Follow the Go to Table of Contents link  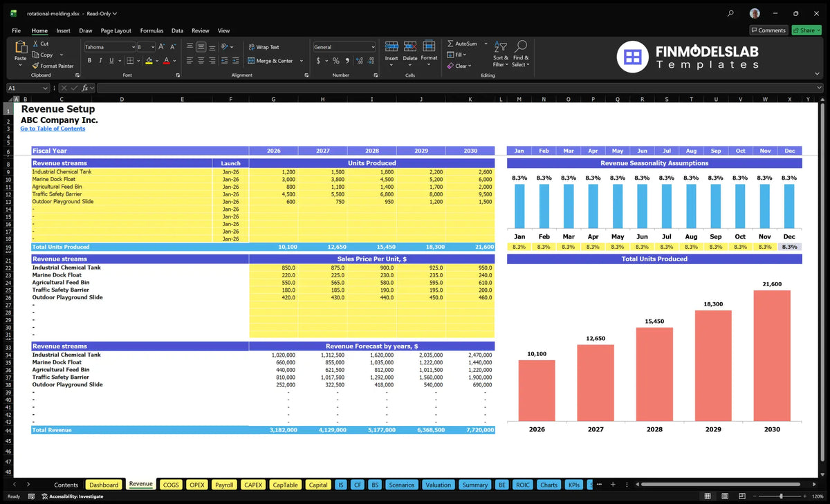coord(53,129)
